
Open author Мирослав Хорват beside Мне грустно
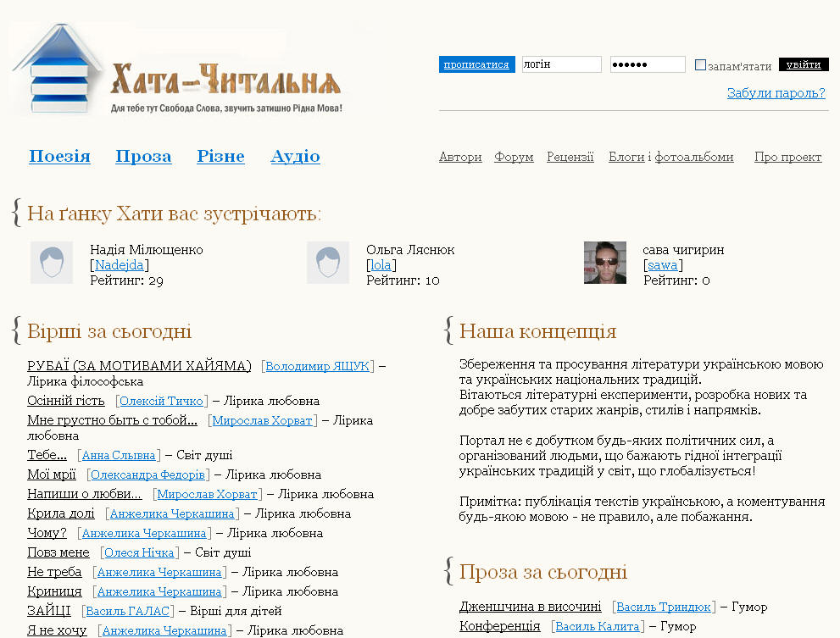[x=262, y=420]
